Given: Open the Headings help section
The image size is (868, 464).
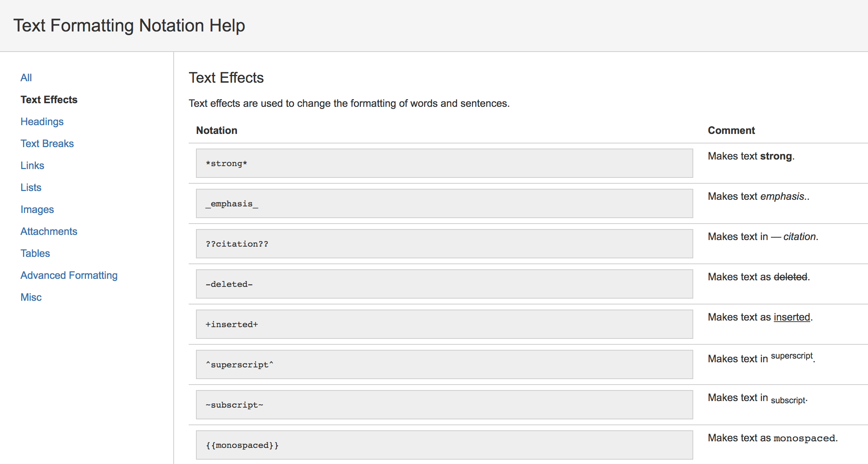Looking at the screenshot, I should (42, 121).
